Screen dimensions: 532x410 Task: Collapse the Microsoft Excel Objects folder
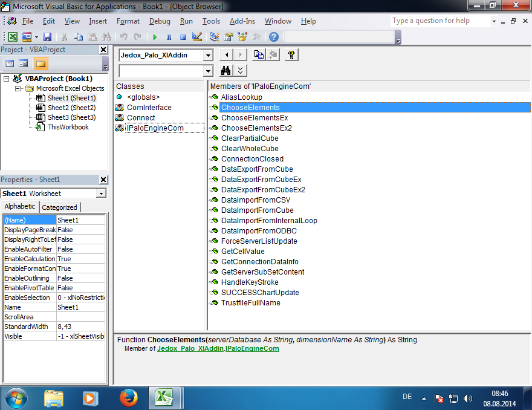pyautogui.click(x=18, y=88)
